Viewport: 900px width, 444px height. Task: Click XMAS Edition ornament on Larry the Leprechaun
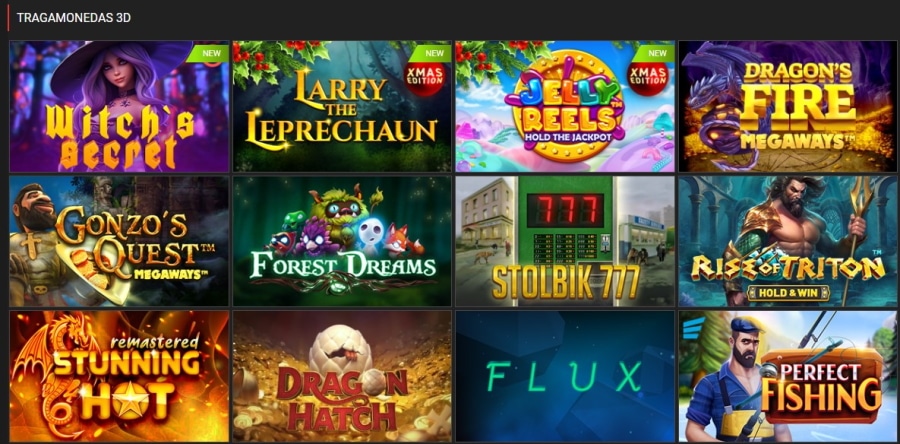point(426,79)
